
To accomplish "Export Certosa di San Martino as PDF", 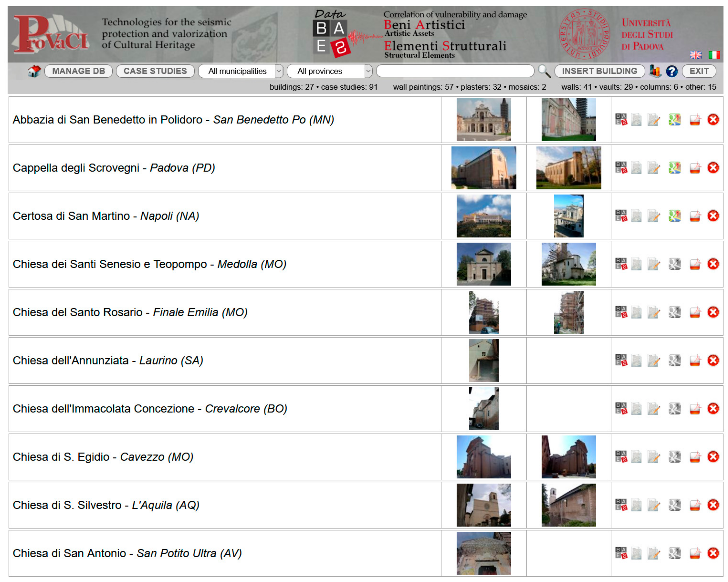I will point(695,216).
